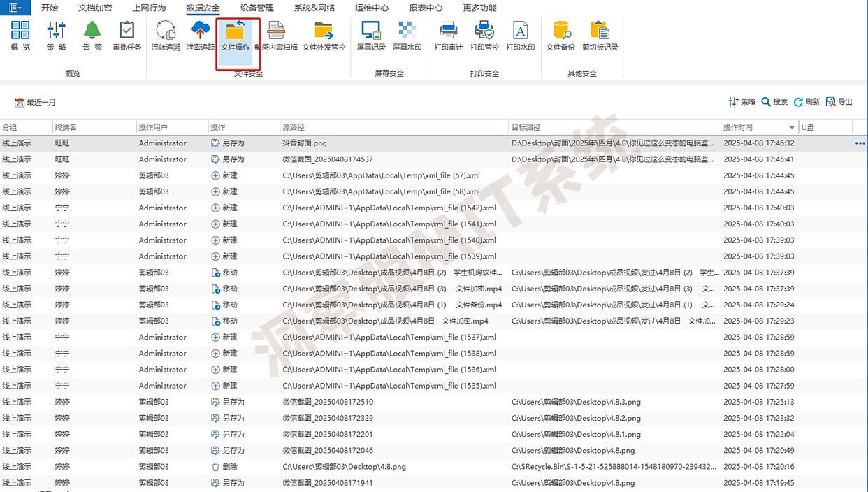Open 敏感内容扫描 sensitive content scan
The height and width of the screenshot is (492, 868).
pos(276,36)
